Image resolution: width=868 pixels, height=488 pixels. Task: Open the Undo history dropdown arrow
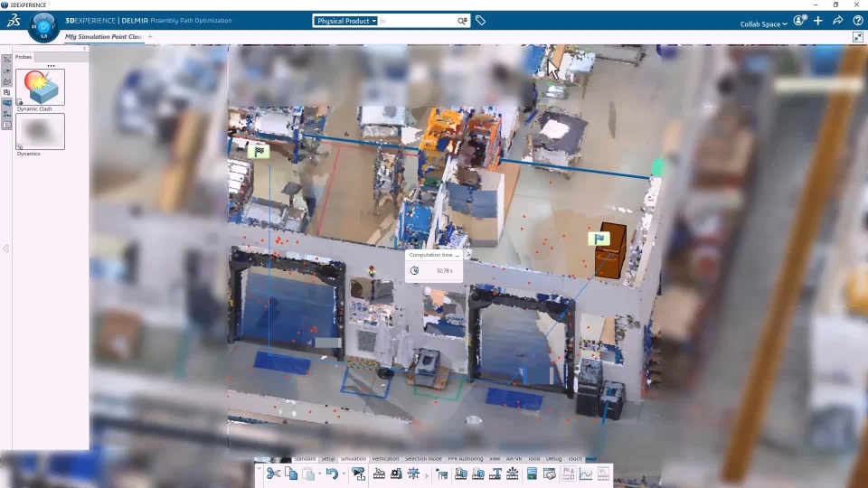pyautogui.click(x=344, y=474)
